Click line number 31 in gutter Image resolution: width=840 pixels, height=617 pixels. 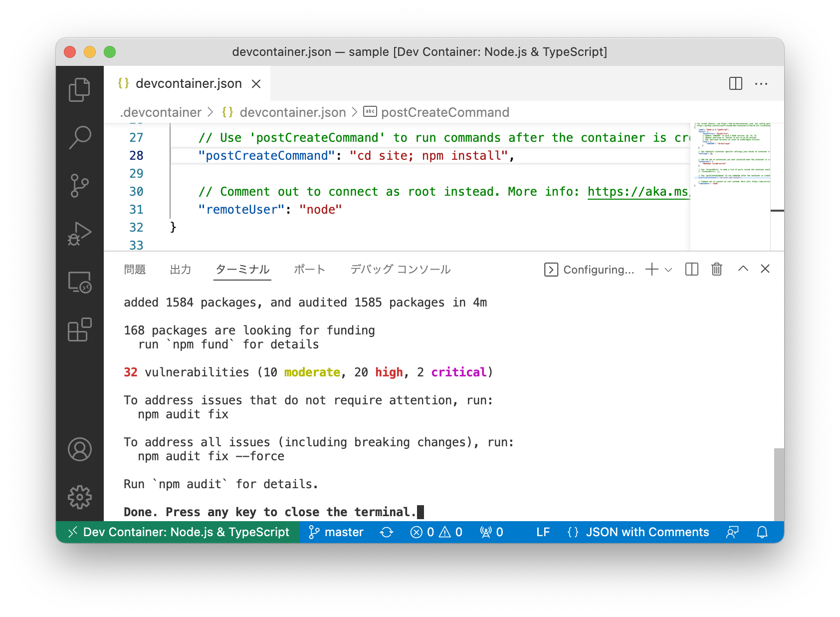[x=136, y=210]
